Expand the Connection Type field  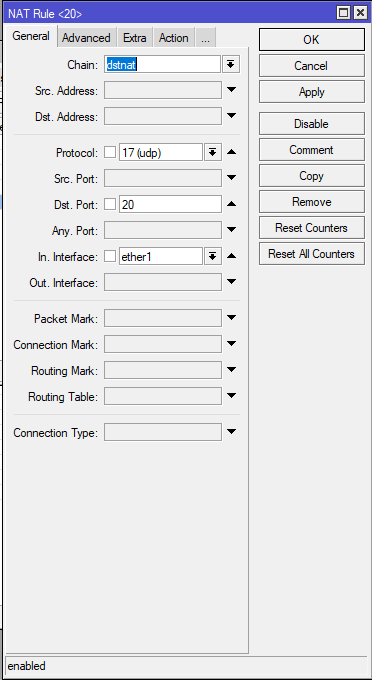click(x=232, y=432)
